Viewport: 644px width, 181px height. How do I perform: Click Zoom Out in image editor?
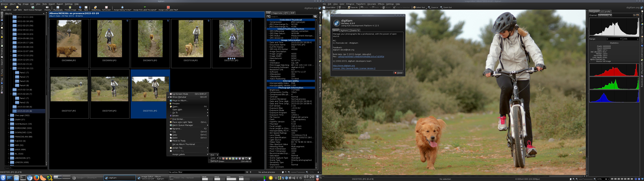tap(446, 8)
